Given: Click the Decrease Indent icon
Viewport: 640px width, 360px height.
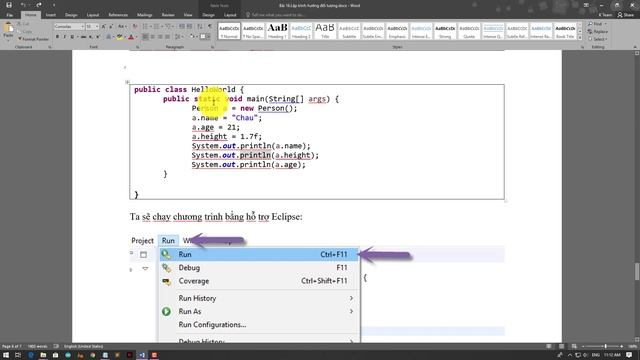Looking at the screenshot, I should 182,27.
